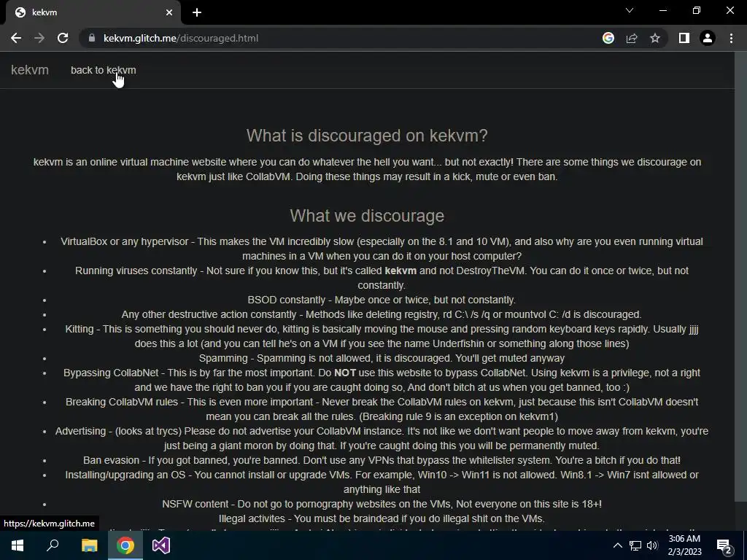The image size is (747, 560).
Task: Open the notification center
Action: tap(724, 545)
